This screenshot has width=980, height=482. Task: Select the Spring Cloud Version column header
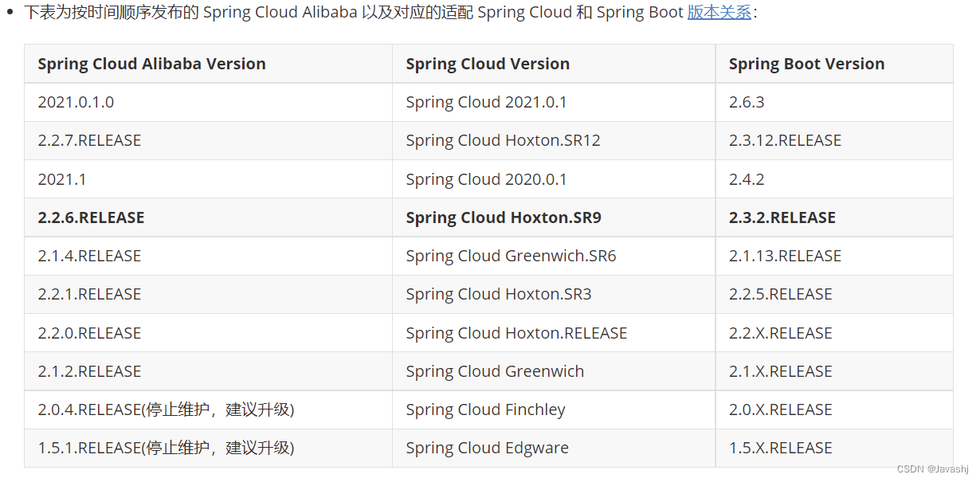(554, 64)
